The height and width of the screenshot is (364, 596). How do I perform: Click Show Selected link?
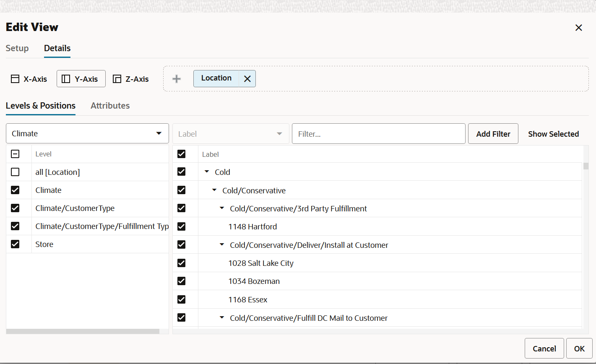point(553,134)
